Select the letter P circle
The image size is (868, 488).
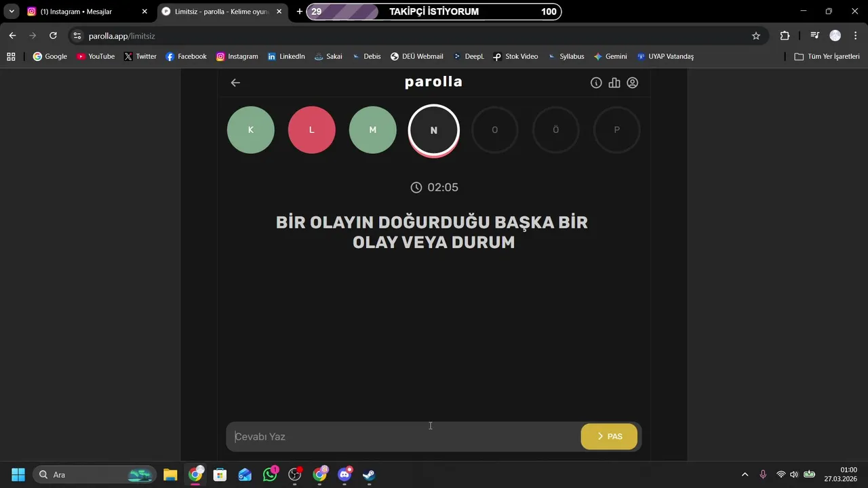click(617, 130)
